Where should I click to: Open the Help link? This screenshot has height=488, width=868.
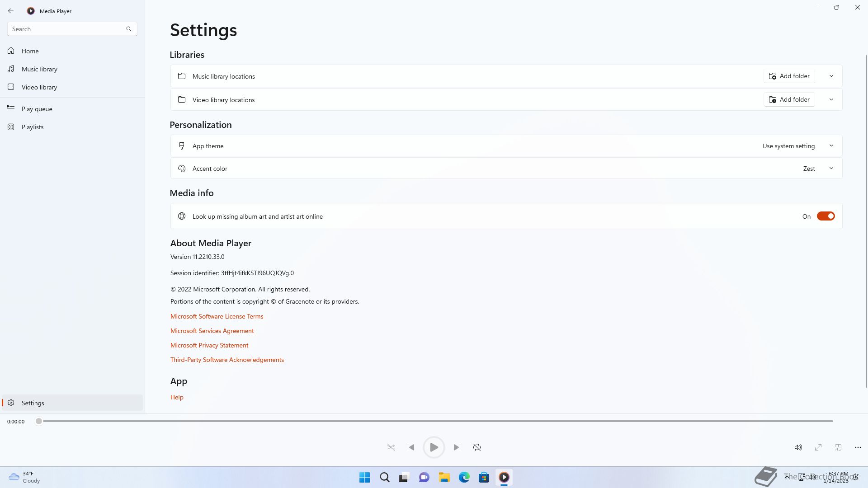177,397
